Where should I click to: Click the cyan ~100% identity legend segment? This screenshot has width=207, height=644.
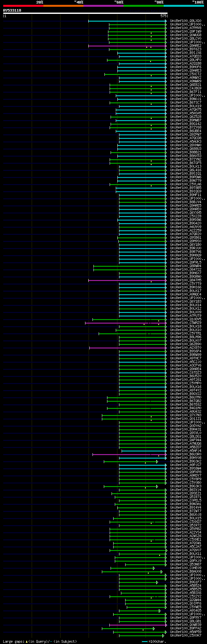click(184, 6)
